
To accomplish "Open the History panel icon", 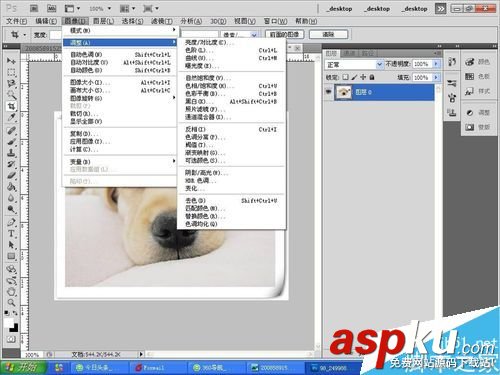I will pyautogui.click(x=452, y=62).
